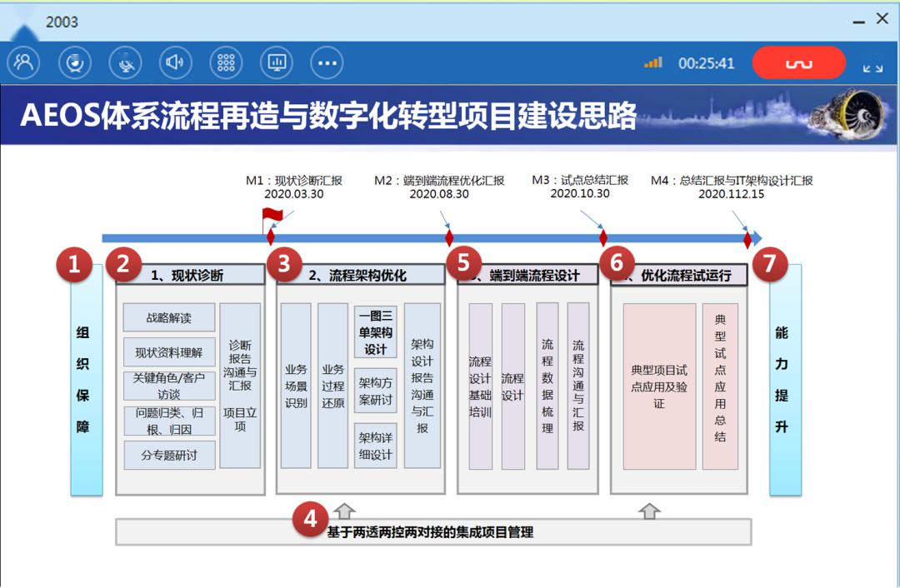Screen dimensions: 900x588
Task: Click the meeting timer showing 00:25:41
Action: click(707, 61)
